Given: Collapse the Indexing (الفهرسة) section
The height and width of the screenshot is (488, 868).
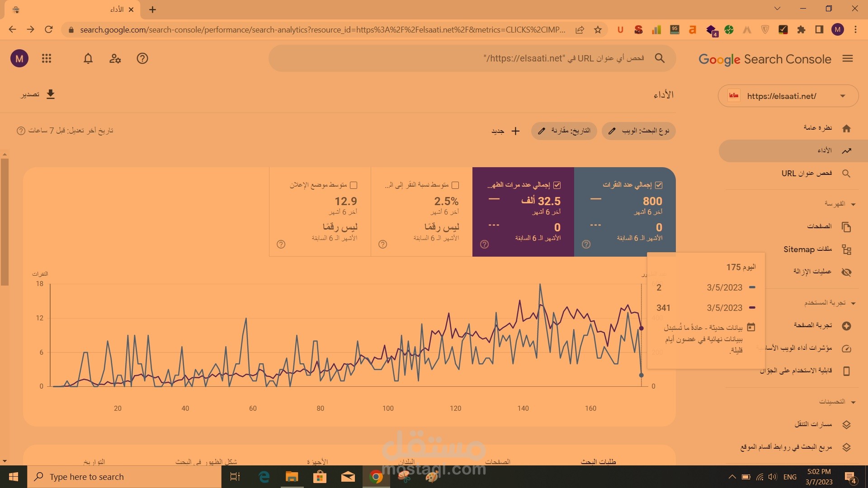Looking at the screenshot, I should pyautogui.click(x=853, y=204).
